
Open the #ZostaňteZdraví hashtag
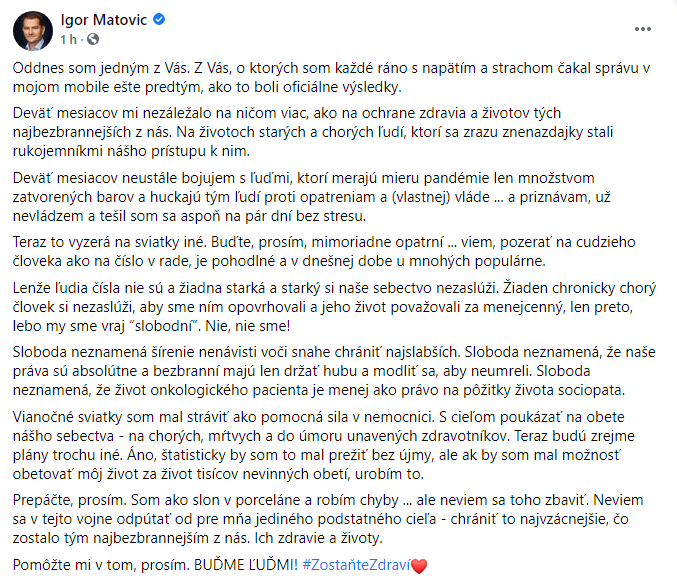click(354, 566)
